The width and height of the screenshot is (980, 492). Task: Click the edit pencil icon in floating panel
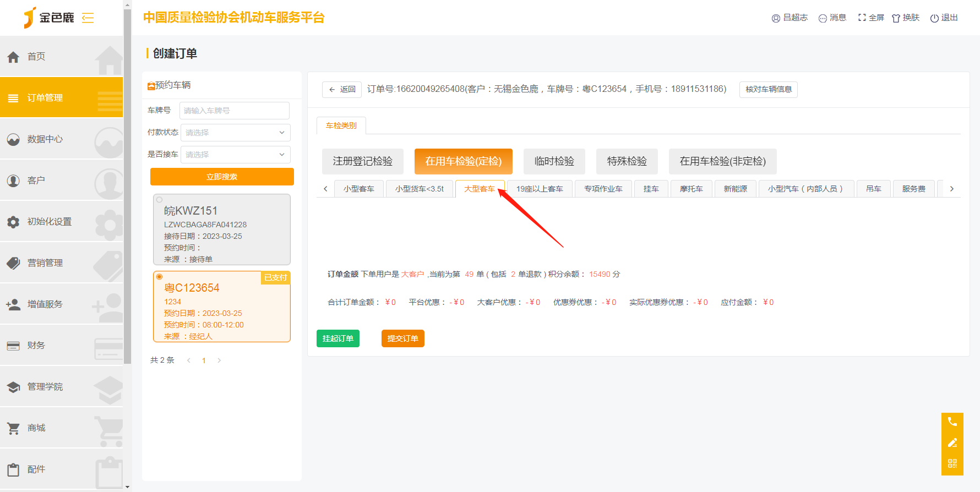(x=952, y=443)
